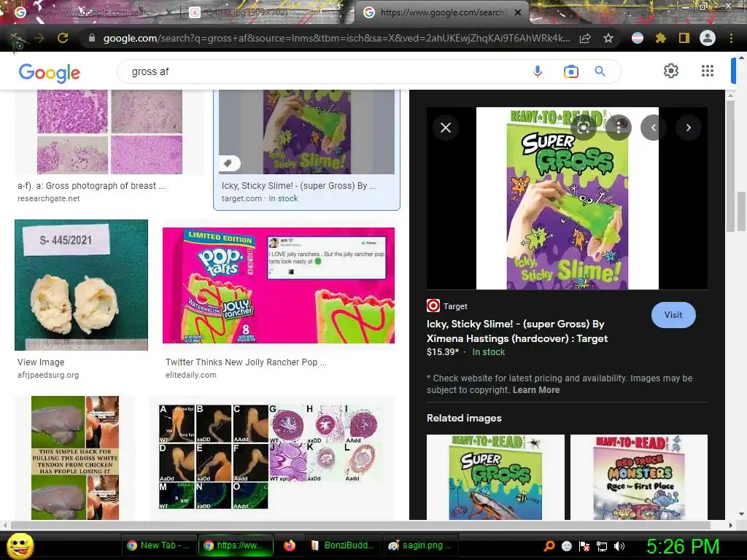Open the Learn More link
Image resolution: width=747 pixels, height=560 pixels.
click(x=536, y=390)
